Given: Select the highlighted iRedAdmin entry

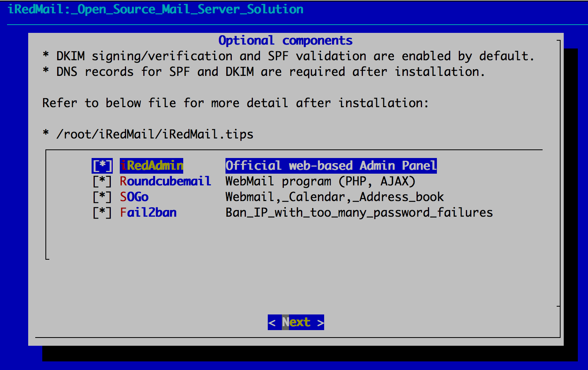Looking at the screenshot, I should pos(152,165).
